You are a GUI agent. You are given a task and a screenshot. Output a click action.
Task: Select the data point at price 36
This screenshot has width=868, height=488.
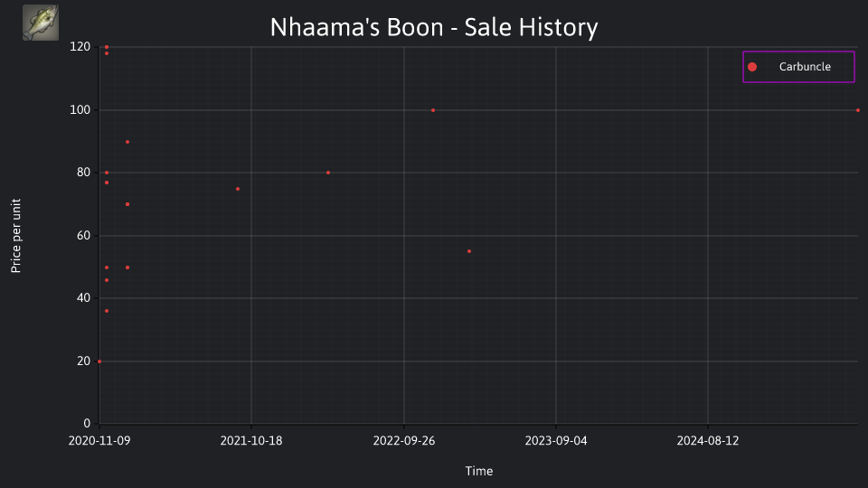pos(107,311)
